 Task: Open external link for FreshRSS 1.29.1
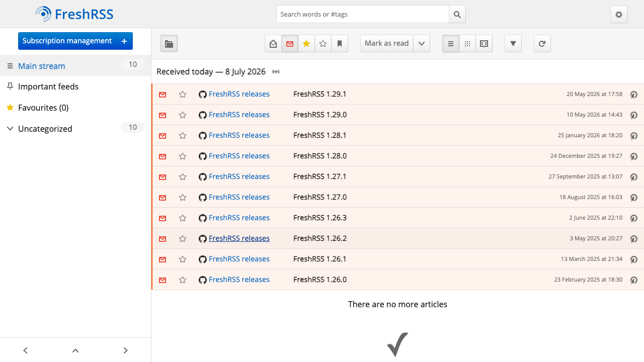click(634, 95)
